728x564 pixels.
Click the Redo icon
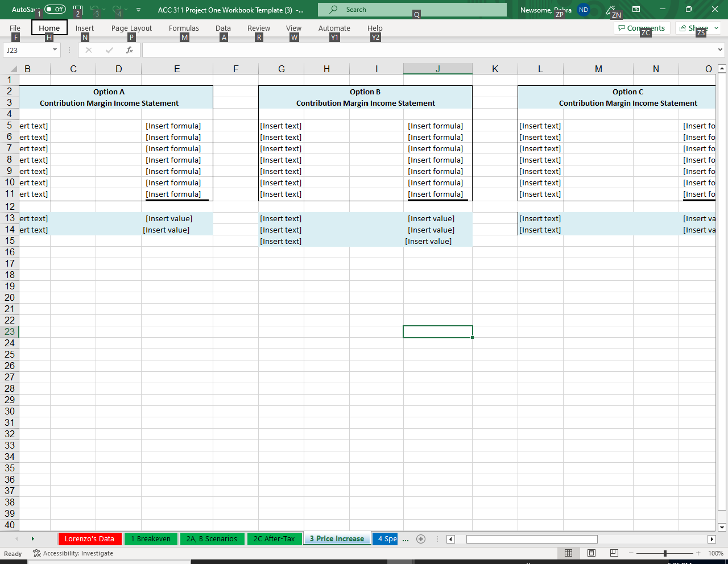[x=117, y=9]
